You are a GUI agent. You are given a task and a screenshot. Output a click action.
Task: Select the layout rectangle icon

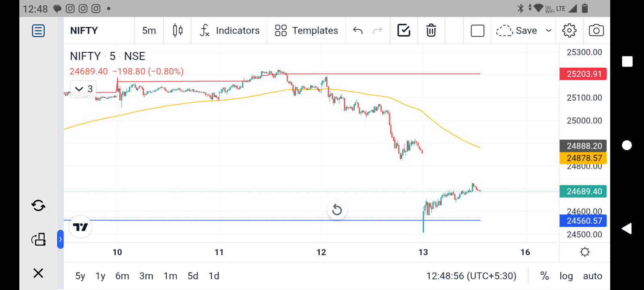477,31
